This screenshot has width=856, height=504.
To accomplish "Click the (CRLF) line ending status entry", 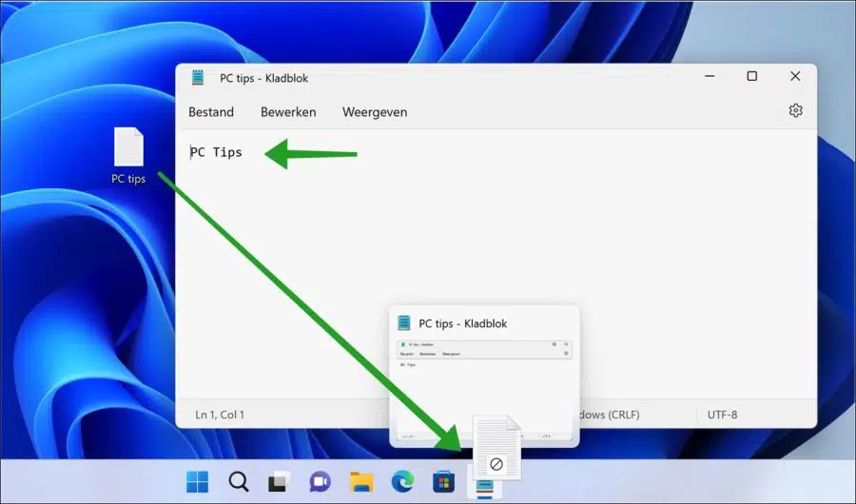I will (610, 415).
